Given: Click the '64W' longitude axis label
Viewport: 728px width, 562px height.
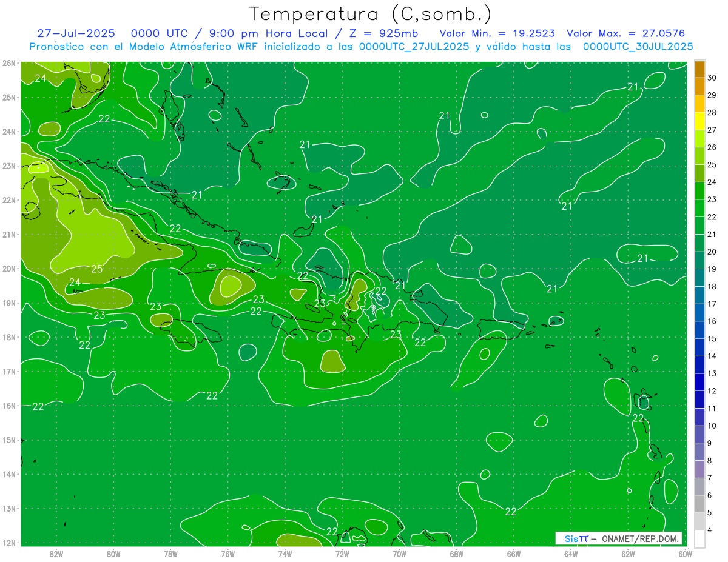Looking at the screenshot, I should [570, 554].
